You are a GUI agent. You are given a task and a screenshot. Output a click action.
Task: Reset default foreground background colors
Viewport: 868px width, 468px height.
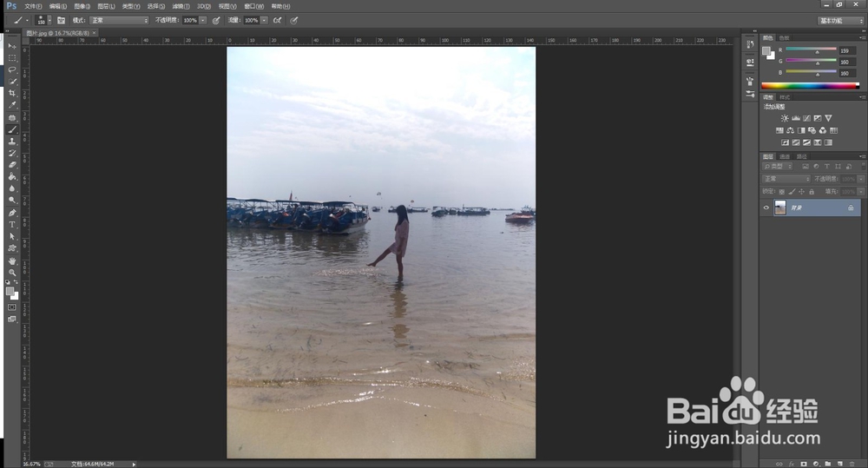7,282
